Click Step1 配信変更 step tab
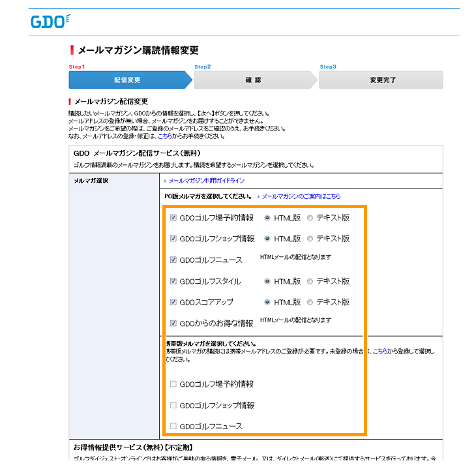This screenshot has height=467, width=476. point(130,80)
